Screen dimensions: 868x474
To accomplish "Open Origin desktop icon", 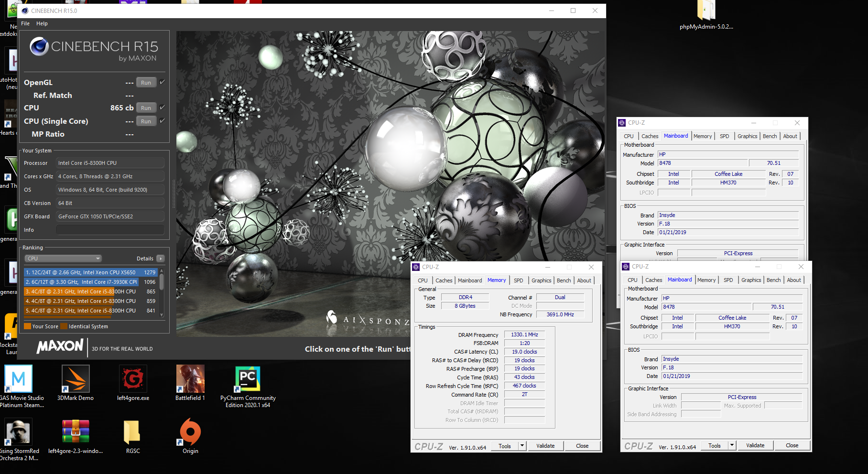I will 190,435.
